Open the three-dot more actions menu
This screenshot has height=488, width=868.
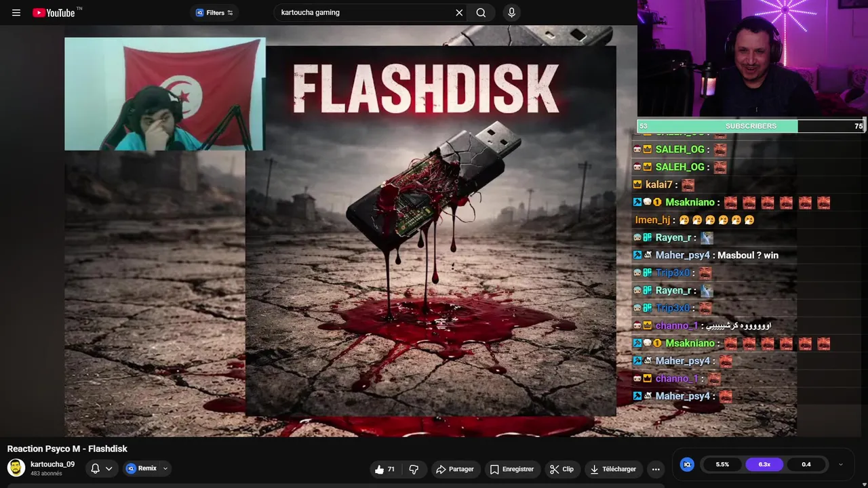pos(656,469)
